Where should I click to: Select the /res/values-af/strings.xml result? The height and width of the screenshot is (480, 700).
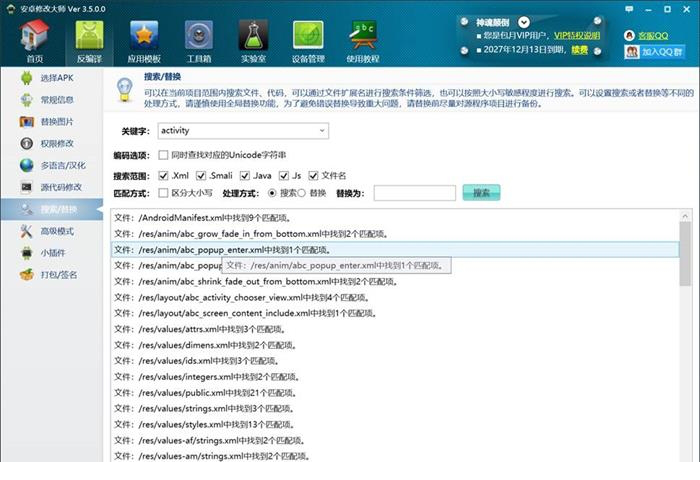click(x=395, y=440)
